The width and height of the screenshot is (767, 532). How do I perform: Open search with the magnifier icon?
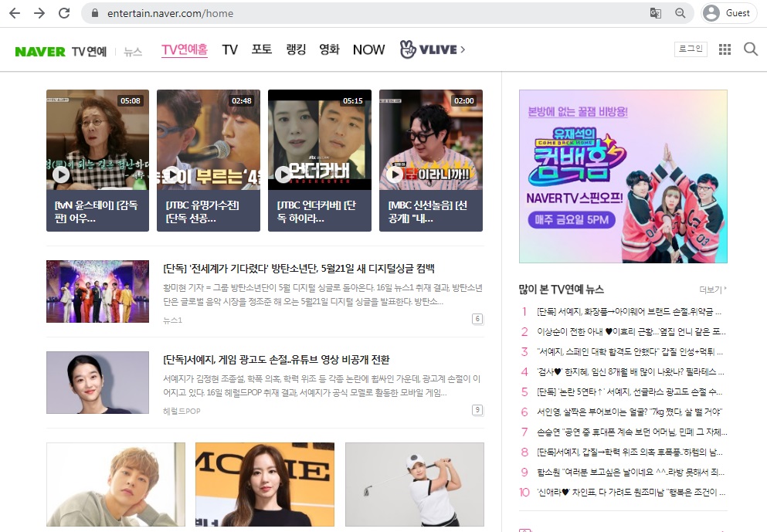pyautogui.click(x=750, y=49)
